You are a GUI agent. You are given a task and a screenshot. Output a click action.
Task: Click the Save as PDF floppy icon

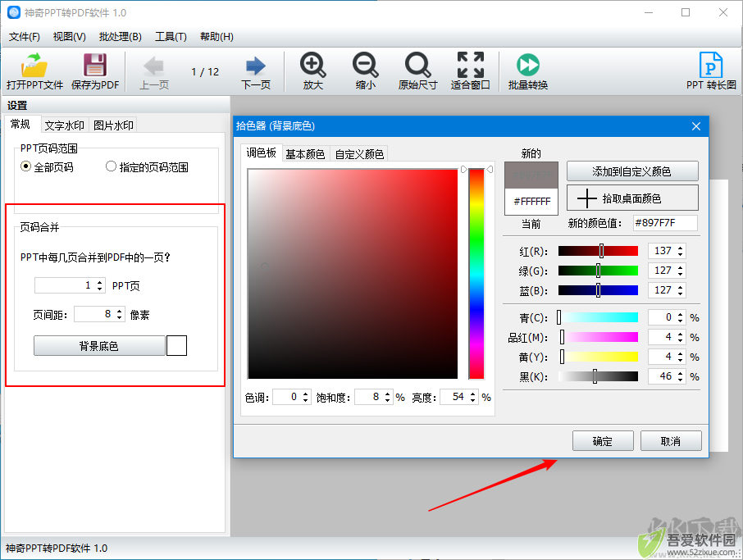(95, 66)
